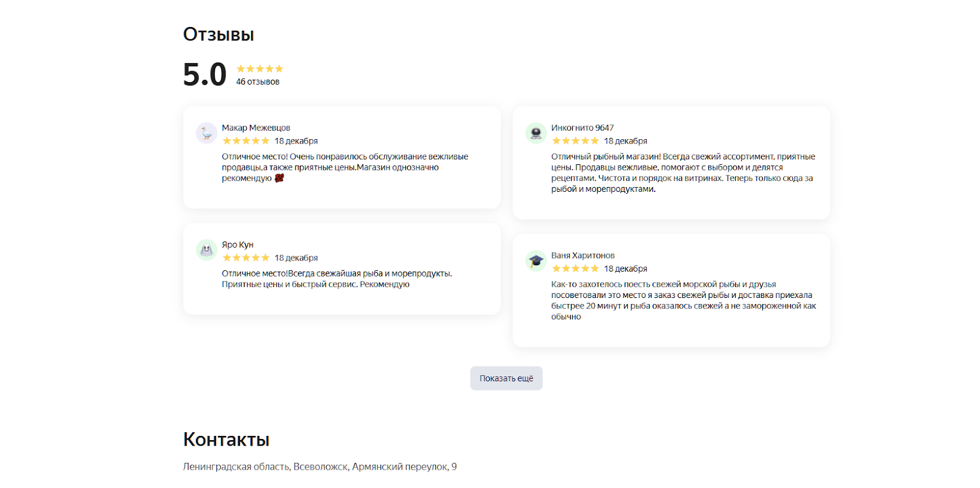980x488 pixels.
Task: Select reviewer name Инкогнито 9647
Action: [582, 128]
